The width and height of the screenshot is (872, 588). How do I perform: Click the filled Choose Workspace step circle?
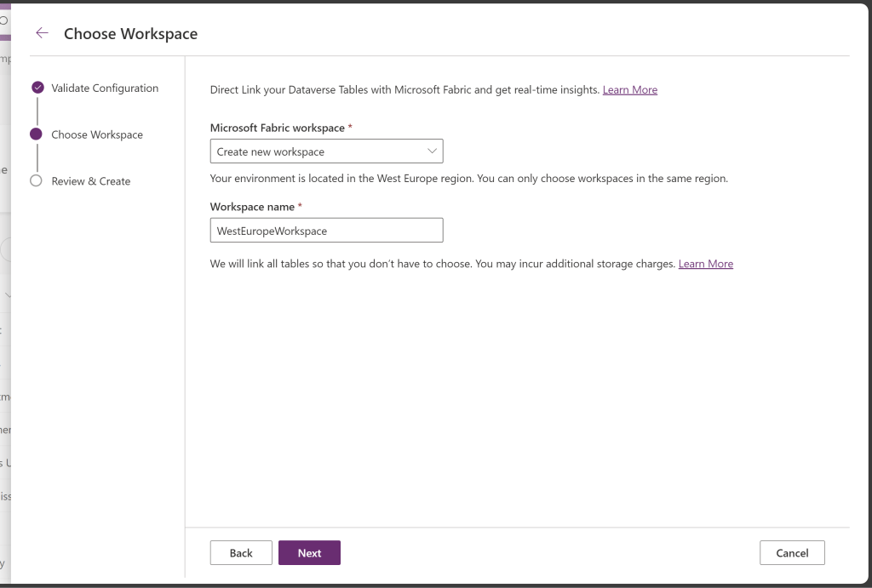point(36,134)
